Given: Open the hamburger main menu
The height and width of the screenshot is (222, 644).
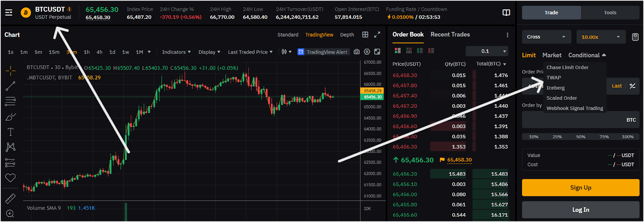Looking at the screenshot, I should click(8, 13).
